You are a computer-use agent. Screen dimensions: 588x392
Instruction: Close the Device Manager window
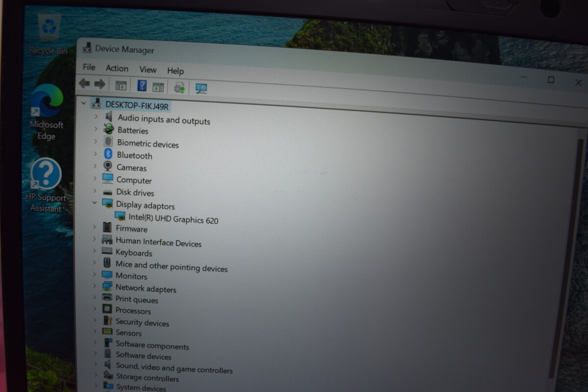pos(578,83)
